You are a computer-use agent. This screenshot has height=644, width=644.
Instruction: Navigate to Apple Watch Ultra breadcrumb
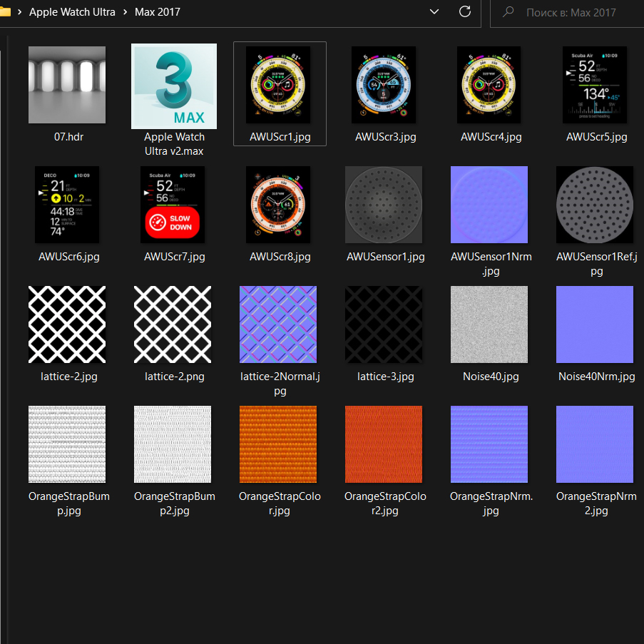[72, 12]
